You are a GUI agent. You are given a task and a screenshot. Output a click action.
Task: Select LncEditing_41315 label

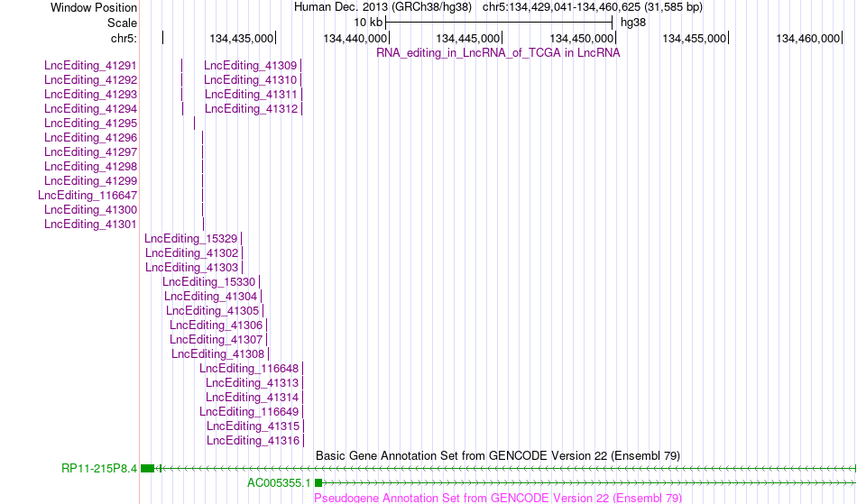pos(253,426)
